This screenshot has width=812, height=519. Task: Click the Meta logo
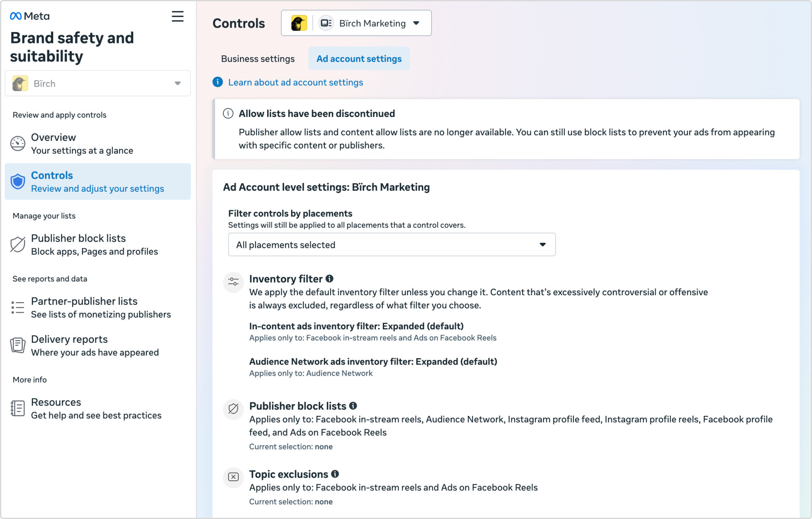[30, 16]
